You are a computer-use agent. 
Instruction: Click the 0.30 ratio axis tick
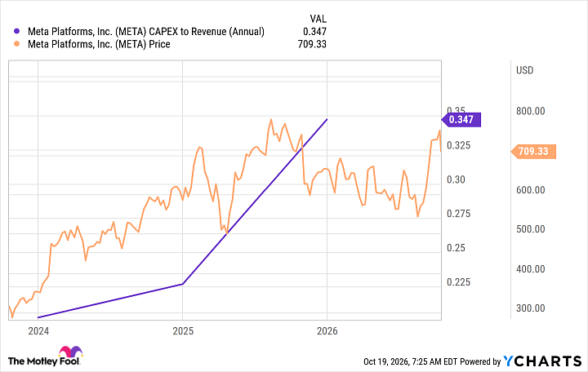click(x=456, y=179)
